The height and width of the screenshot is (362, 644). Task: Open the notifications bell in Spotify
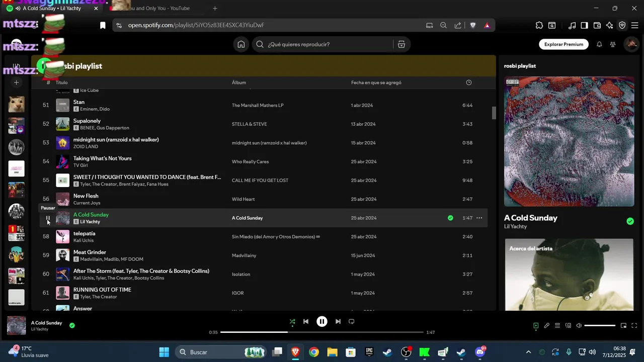(599, 44)
